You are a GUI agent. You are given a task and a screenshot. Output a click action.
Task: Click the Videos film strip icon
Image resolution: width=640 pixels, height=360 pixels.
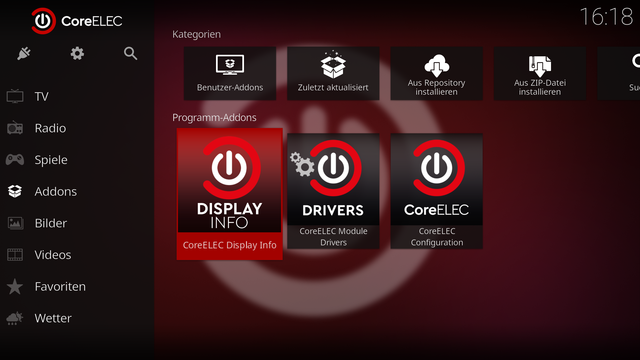(15, 255)
